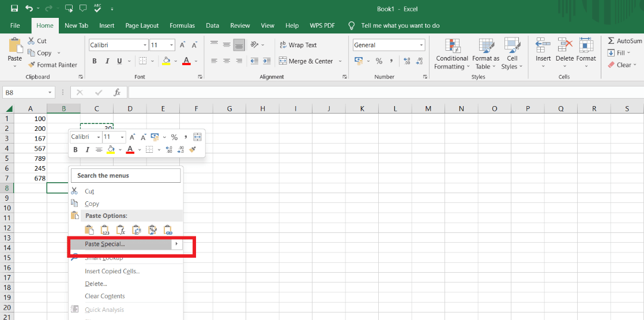Open the ribbon font name dropdown
Image resolution: width=644 pixels, height=320 pixels.
(145, 45)
